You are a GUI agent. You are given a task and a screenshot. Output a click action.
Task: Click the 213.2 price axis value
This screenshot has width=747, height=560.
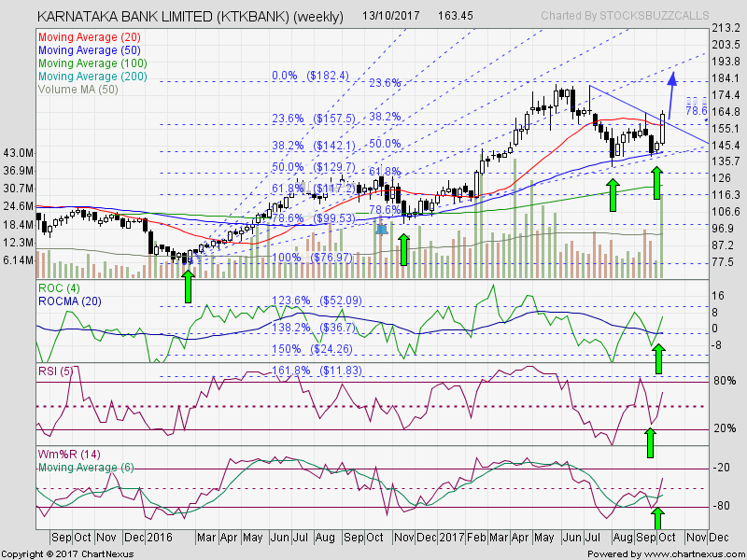726,28
